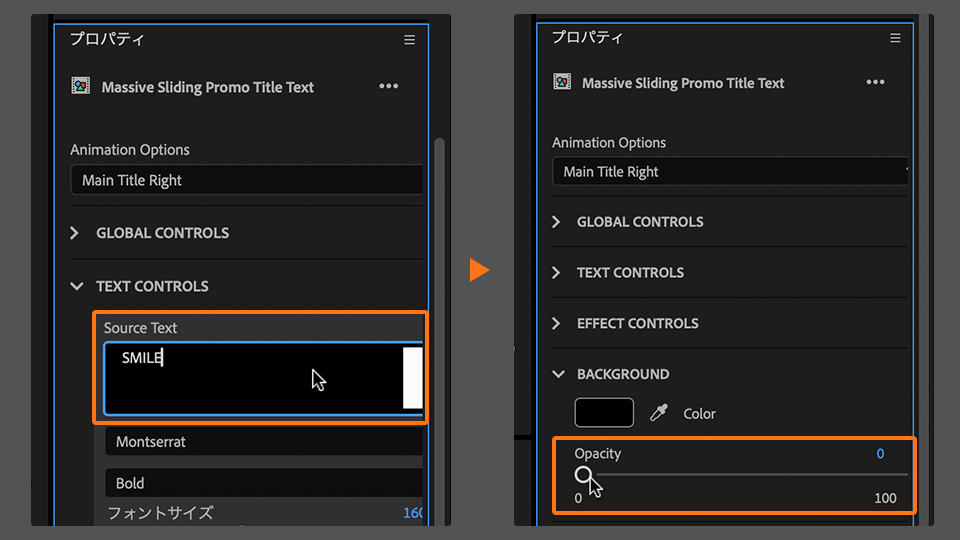Click the right panel's three-dots more options
The image size is (960, 540).
(x=875, y=82)
